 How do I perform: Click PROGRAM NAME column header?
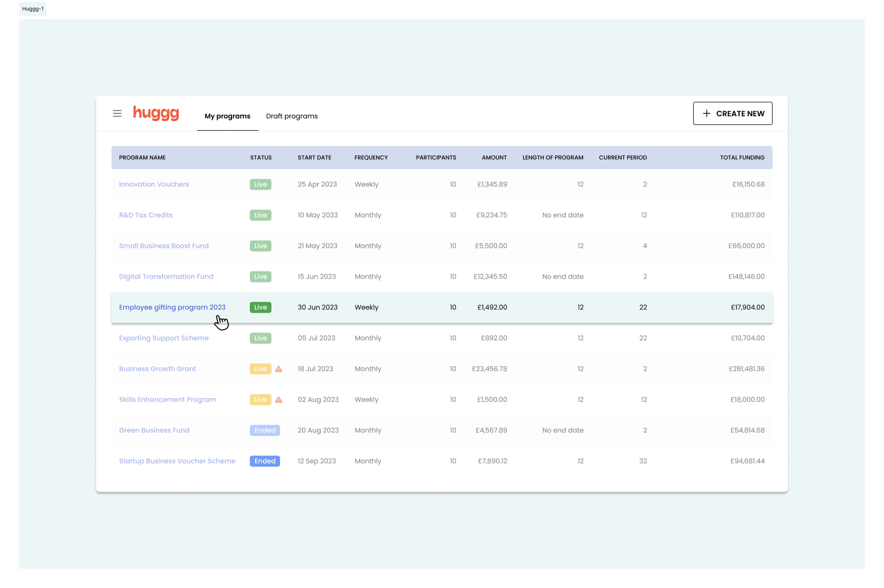coord(142,158)
